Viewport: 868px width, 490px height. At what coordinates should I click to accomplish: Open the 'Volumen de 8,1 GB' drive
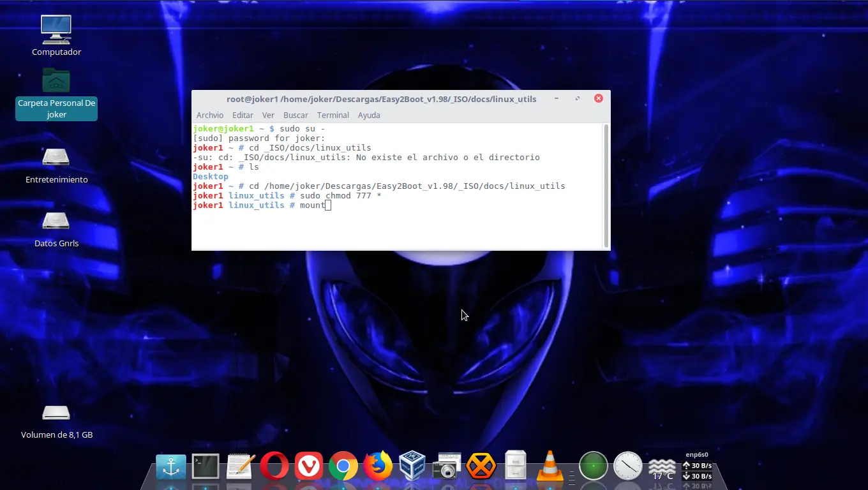[56, 413]
